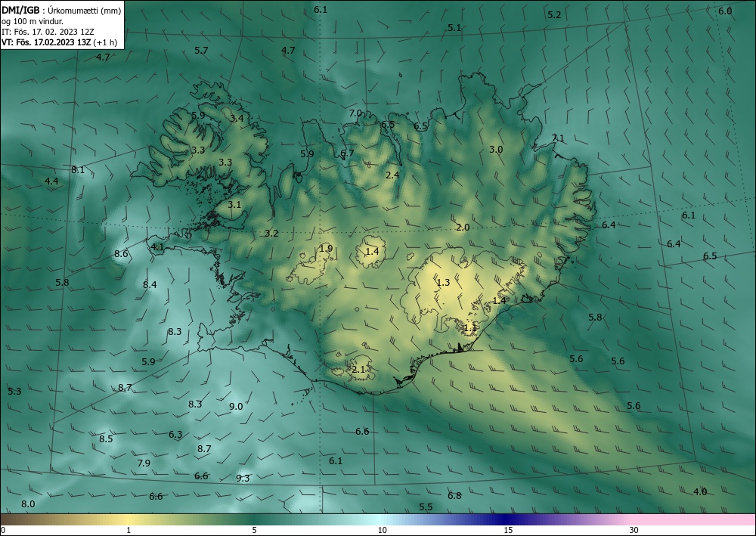
Task: Click the 7.1 value on the map
Action: click(x=558, y=138)
